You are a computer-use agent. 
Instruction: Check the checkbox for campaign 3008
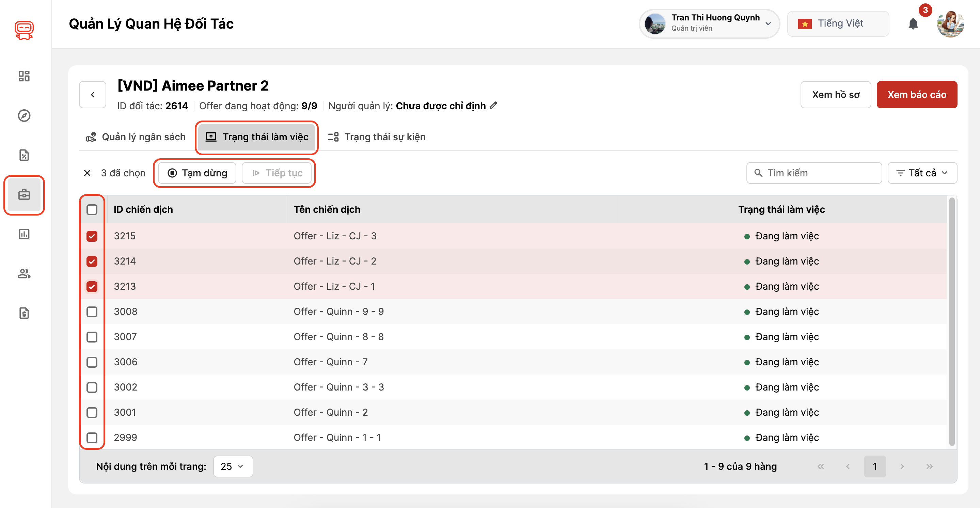click(92, 312)
